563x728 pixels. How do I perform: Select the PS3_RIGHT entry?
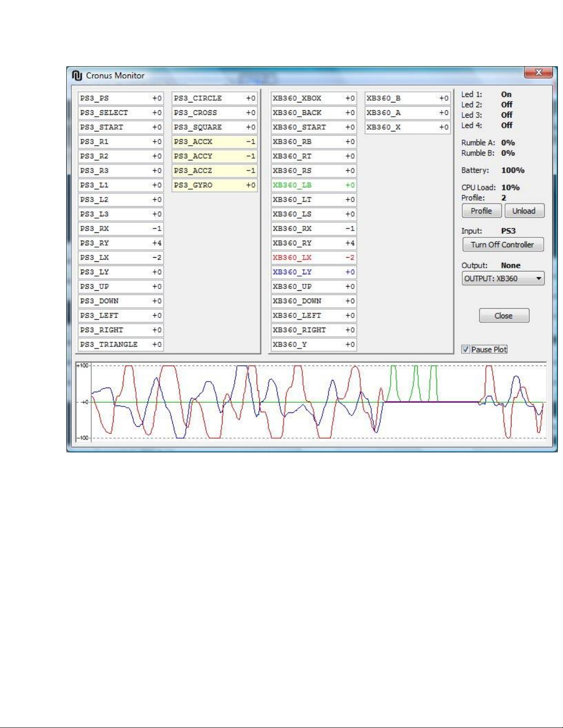121,330
